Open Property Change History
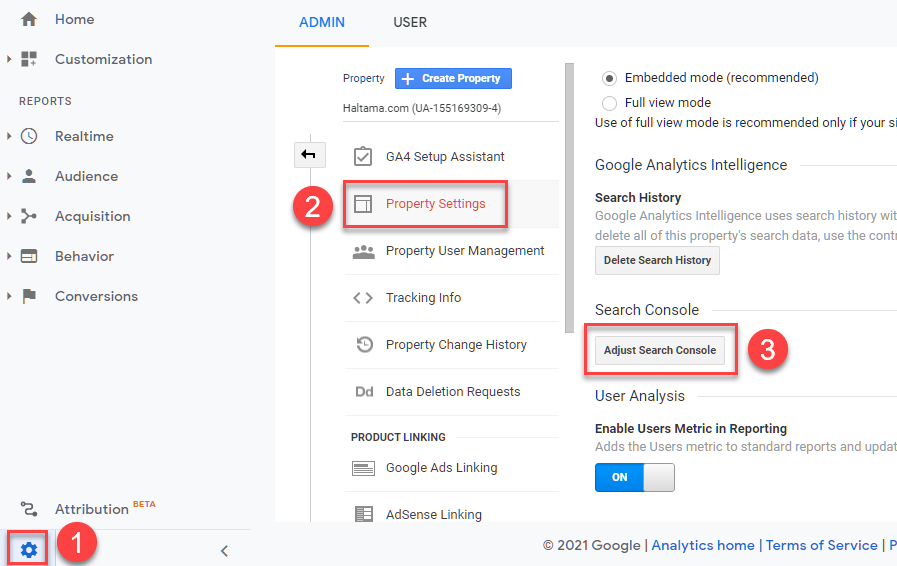897x566 pixels. tap(456, 345)
